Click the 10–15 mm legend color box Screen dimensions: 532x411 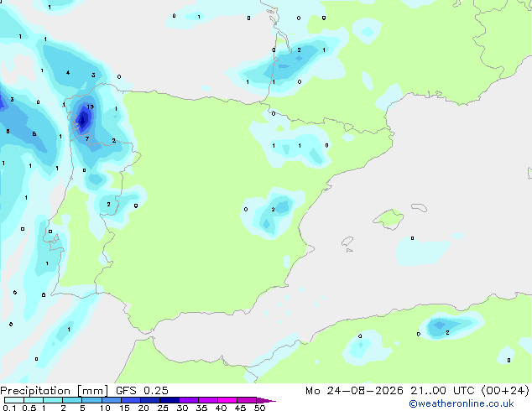tap(112, 400)
